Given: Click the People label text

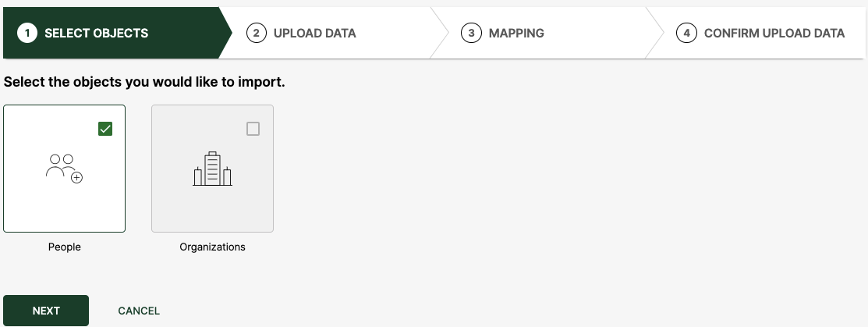Looking at the screenshot, I should point(64,247).
